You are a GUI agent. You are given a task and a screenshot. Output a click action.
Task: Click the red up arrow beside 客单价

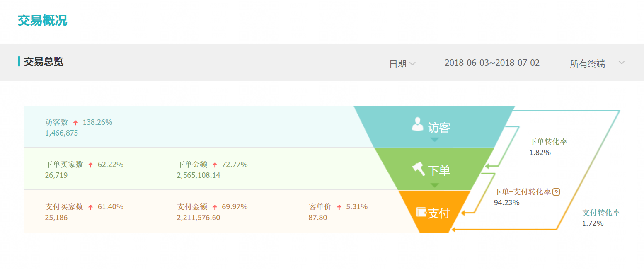(339, 207)
